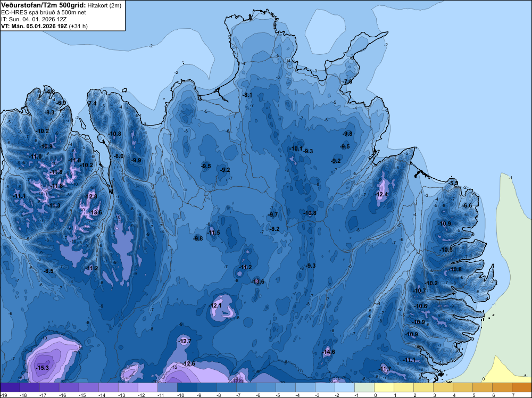
Task: Click the -8.1 temperature value
Action: tap(247, 95)
